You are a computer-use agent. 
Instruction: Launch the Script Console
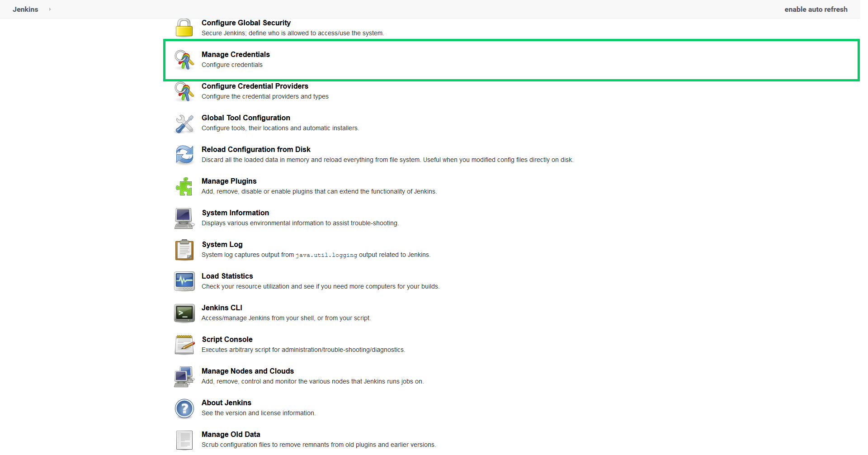(x=227, y=339)
